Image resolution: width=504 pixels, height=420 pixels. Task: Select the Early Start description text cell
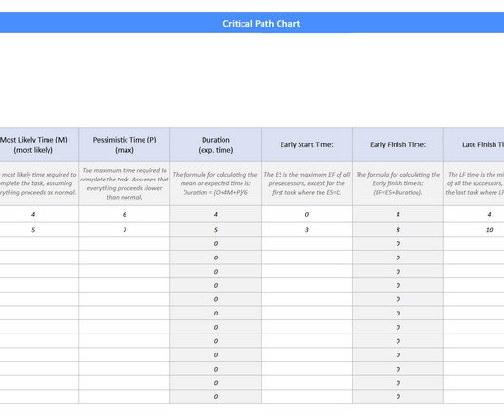click(306, 183)
